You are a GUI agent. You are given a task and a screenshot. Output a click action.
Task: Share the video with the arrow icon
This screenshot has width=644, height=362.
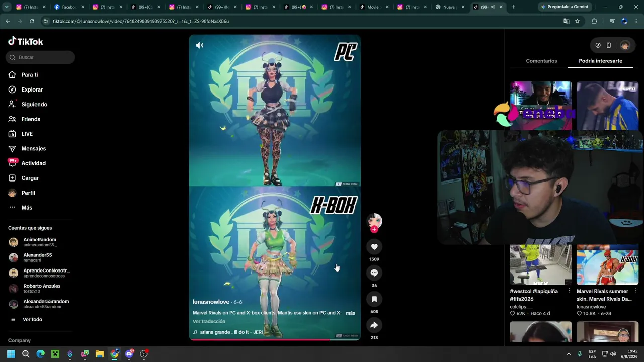tap(374, 325)
